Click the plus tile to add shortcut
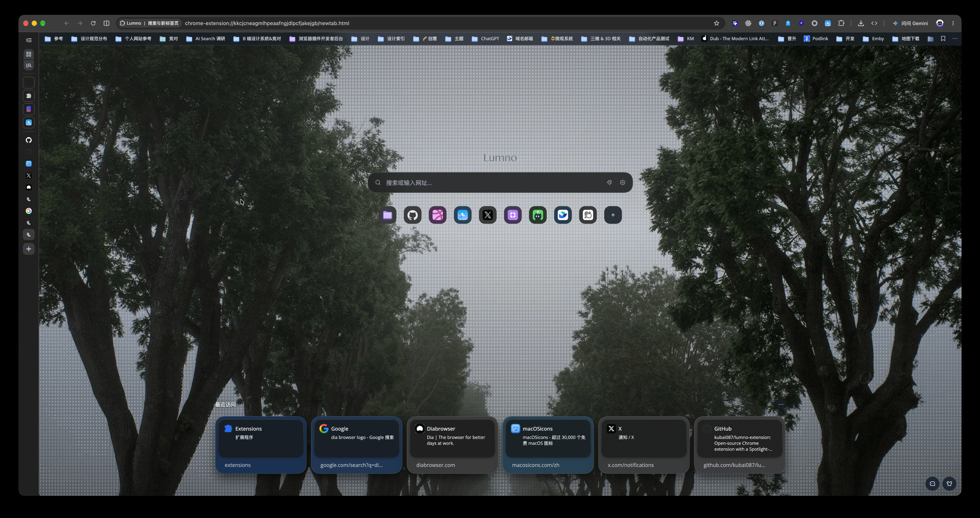Viewport: 980px width, 518px height. click(x=613, y=215)
